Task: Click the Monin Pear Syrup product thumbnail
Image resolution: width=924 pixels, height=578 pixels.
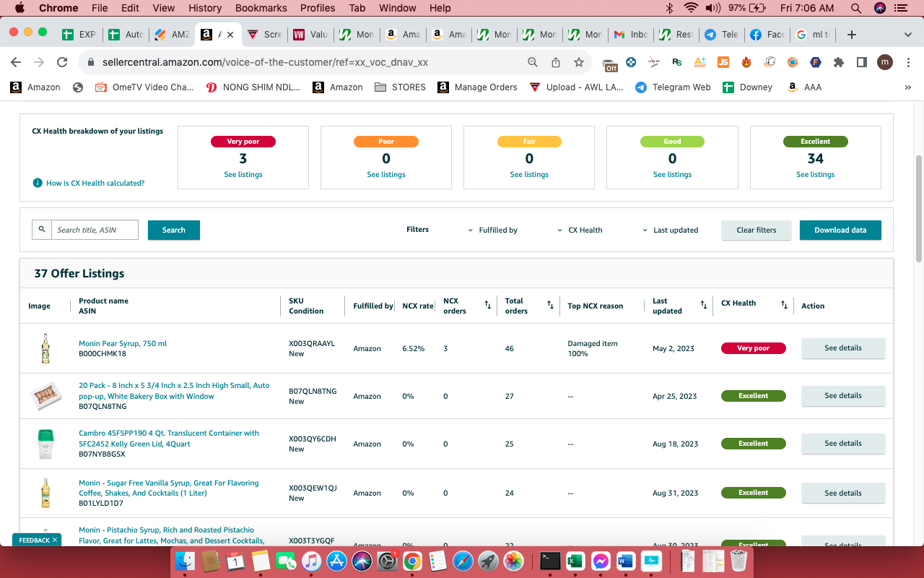Action: point(46,348)
